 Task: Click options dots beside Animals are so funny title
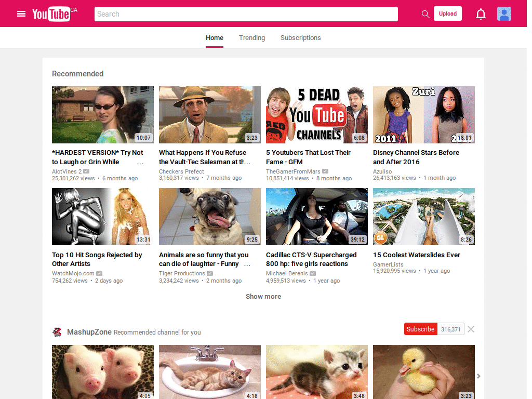[x=247, y=265]
